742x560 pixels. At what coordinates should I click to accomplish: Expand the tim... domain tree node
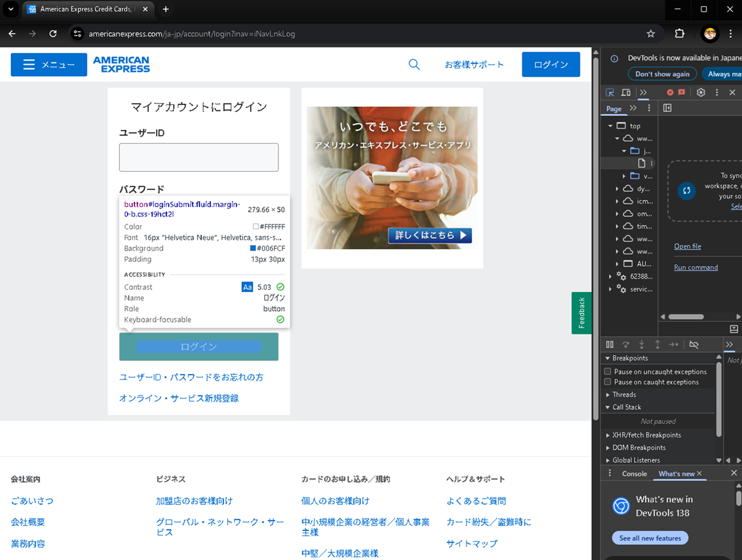click(617, 226)
